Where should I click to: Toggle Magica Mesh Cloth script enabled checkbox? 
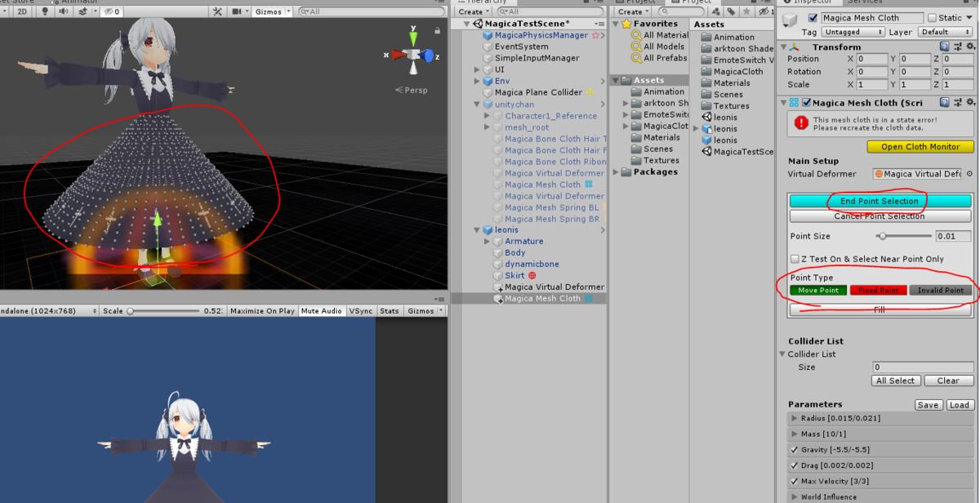click(x=807, y=103)
